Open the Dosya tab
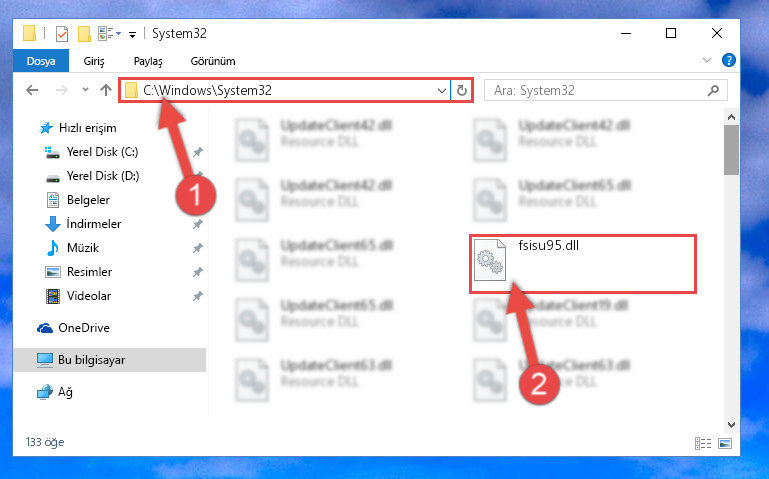This screenshot has width=769, height=479. click(41, 61)
